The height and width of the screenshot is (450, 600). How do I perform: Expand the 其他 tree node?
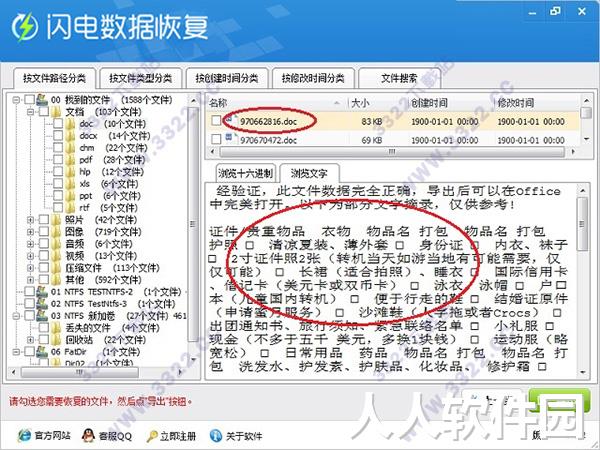click(30, 280)
